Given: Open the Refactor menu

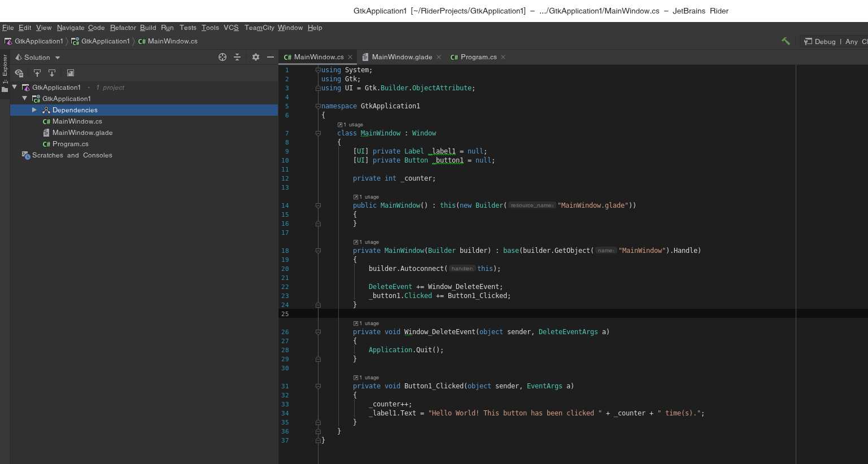Looking at the screenshot, I should tap(123, 28).
